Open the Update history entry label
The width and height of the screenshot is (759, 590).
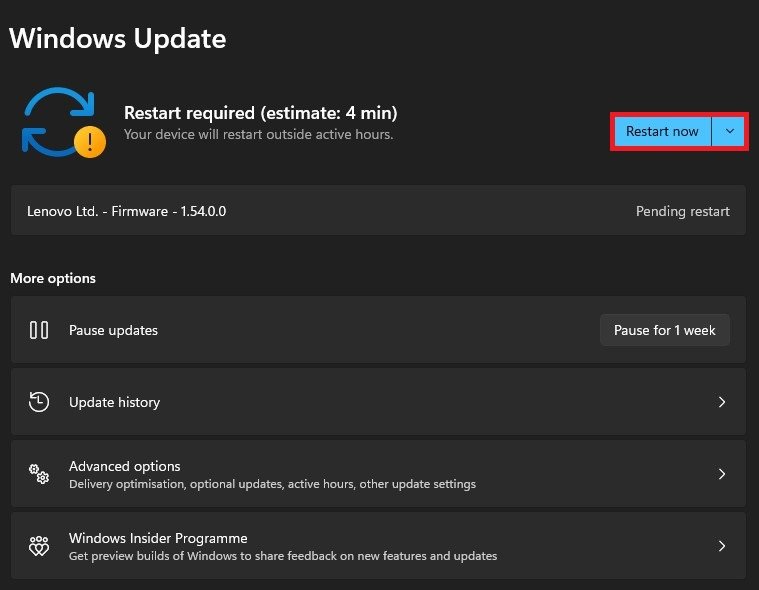(114, 402)
